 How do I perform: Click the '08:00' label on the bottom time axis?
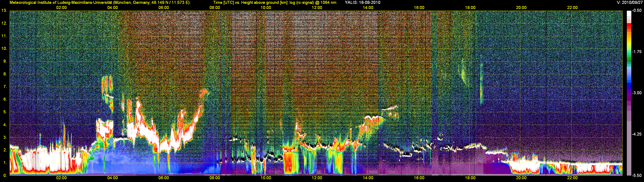click(x=215, y=178)
